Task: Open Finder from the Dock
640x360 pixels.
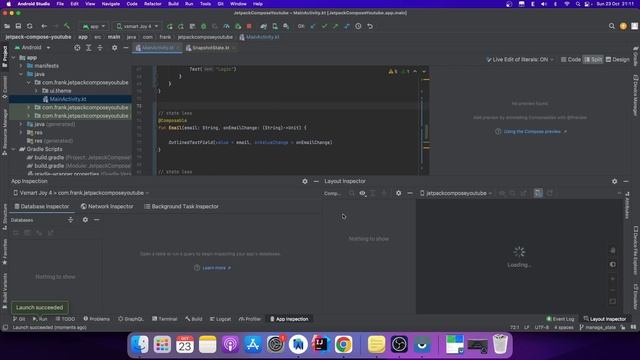Action: tap(140, 344)
